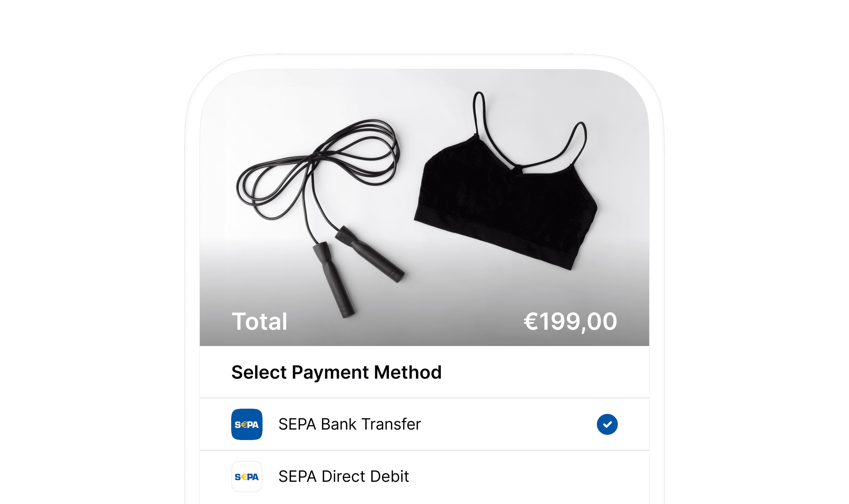
Task: Click the €199,00 total price
Action: pos(570,322)
